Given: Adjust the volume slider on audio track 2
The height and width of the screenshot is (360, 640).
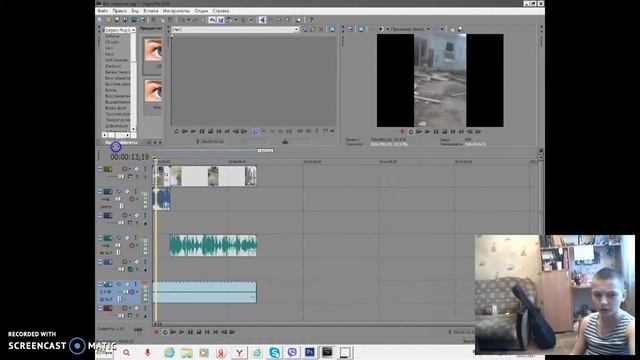Looking at the screenshot, I should click(x=118, y=199).
